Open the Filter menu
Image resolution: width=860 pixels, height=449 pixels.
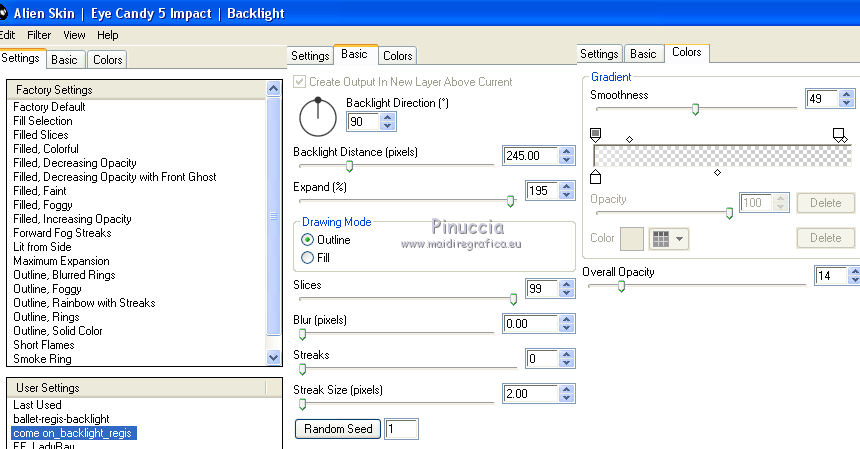coord(39,35)
